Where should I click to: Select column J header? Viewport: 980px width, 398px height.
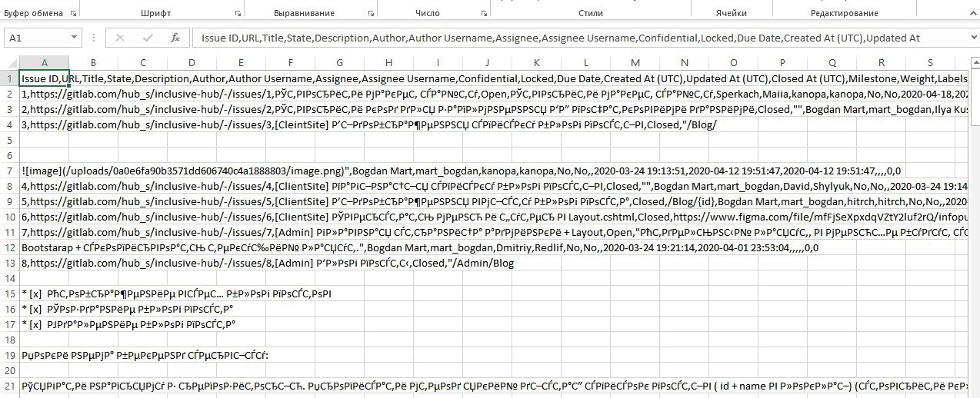[487, 63]
